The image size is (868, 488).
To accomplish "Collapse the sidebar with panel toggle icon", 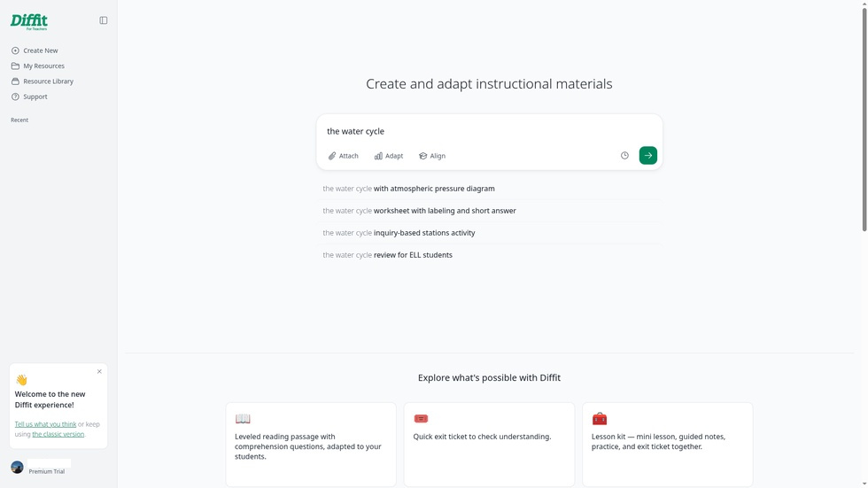I will pos(104,20).
